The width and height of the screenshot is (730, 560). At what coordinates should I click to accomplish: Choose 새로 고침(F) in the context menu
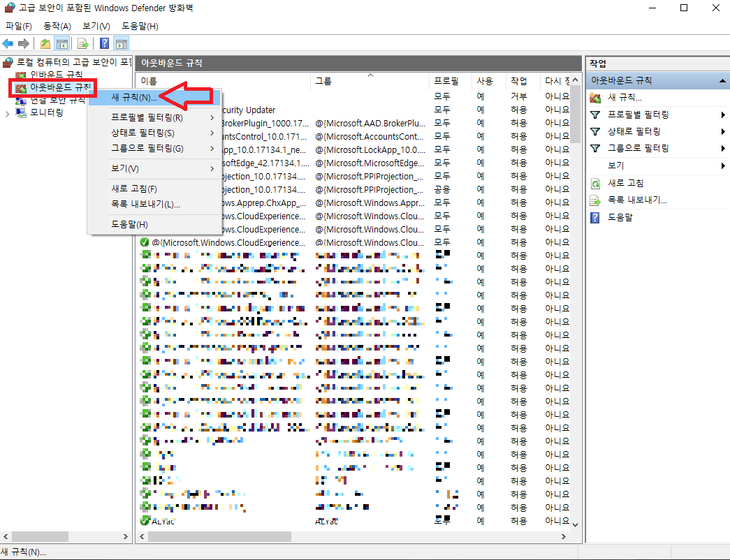(x=154, y=189)
